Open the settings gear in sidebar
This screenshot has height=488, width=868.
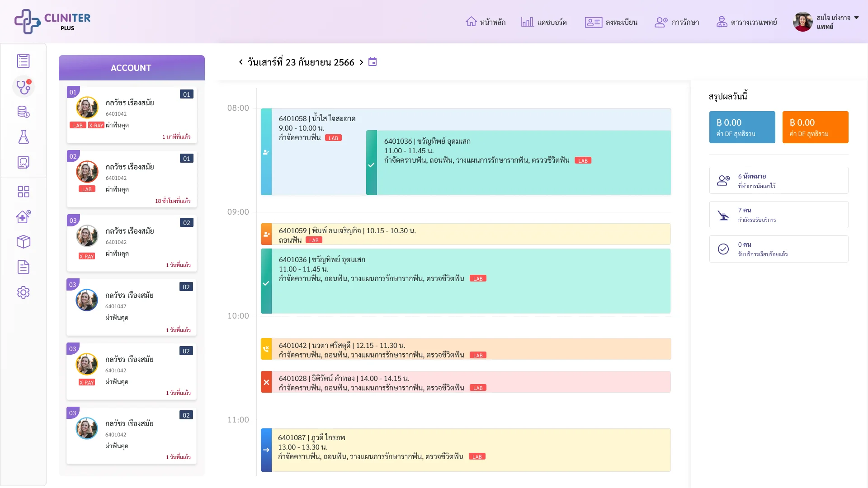24,292
